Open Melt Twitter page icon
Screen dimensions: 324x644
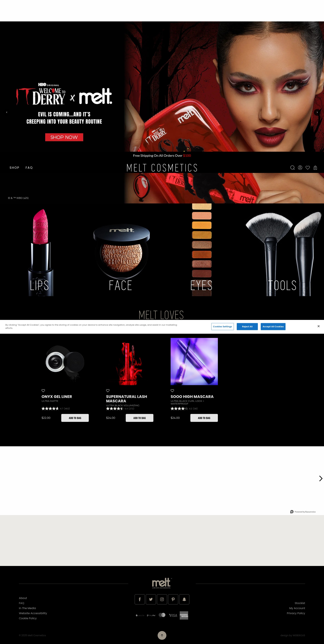pyautogui.click(x=151, y=599)
